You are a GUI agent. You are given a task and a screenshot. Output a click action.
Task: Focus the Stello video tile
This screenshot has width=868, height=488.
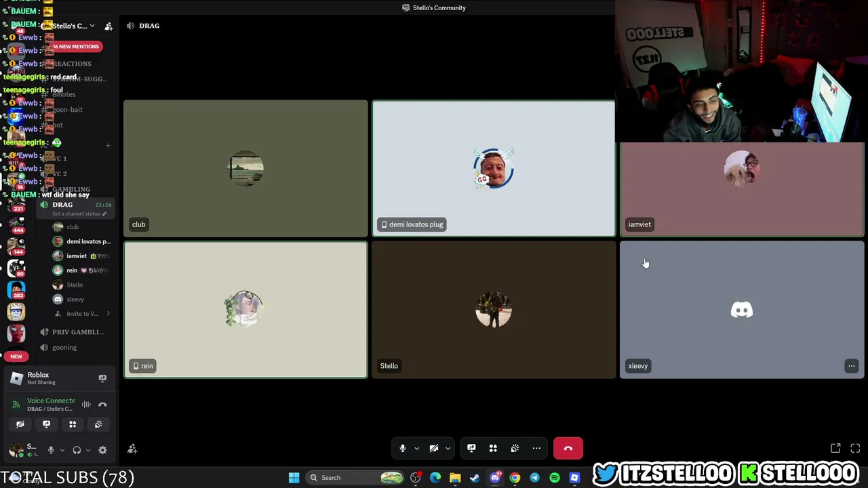494,310
